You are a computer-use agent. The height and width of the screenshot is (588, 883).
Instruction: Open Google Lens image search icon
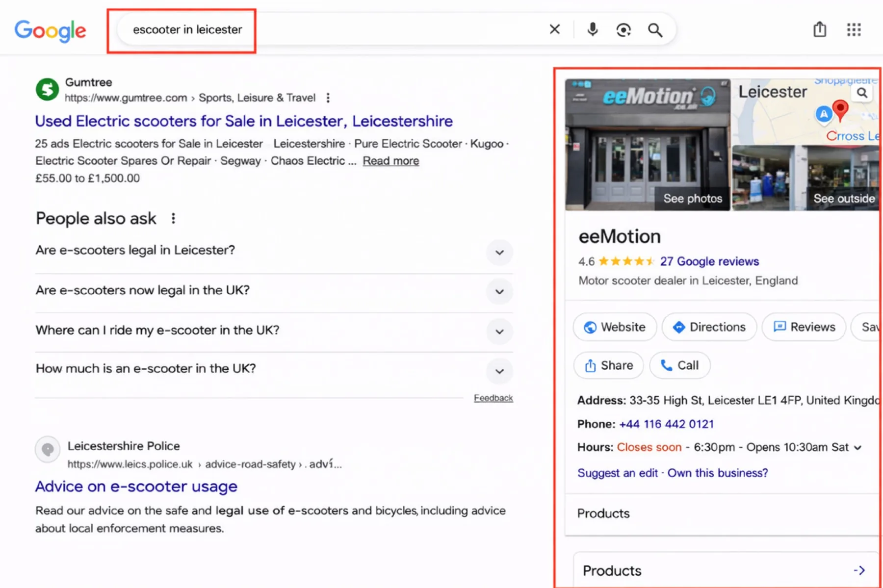[623, 30]
